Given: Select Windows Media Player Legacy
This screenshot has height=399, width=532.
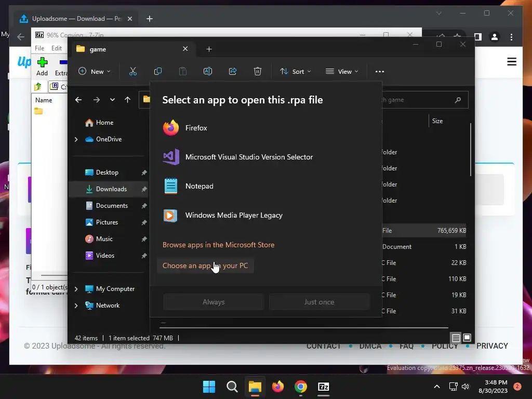Looking at the screenshot, I should [266, 216].
